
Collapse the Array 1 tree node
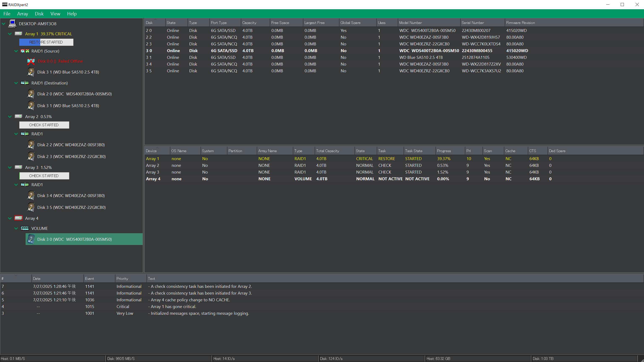tap(10, 34)
